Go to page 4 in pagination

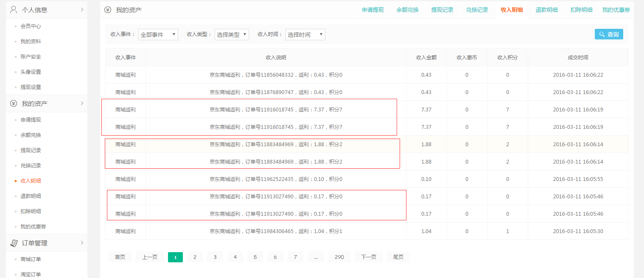click(x=235, y=257)
